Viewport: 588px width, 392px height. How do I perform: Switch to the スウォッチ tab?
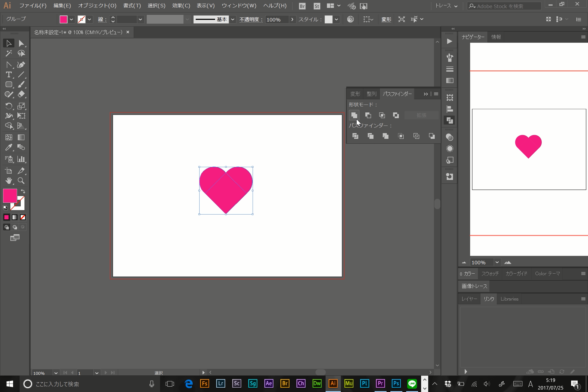tap(490, 274)
